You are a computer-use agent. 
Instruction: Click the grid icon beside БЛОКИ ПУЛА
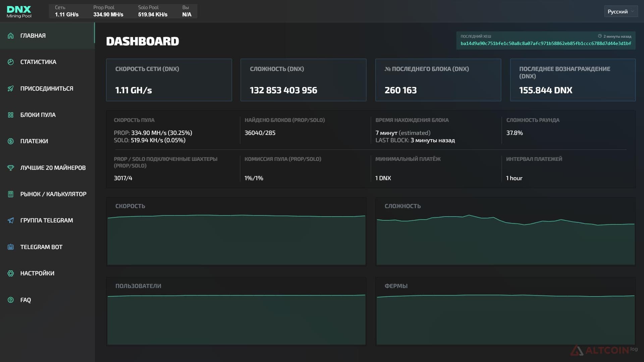tap(11, 115)
